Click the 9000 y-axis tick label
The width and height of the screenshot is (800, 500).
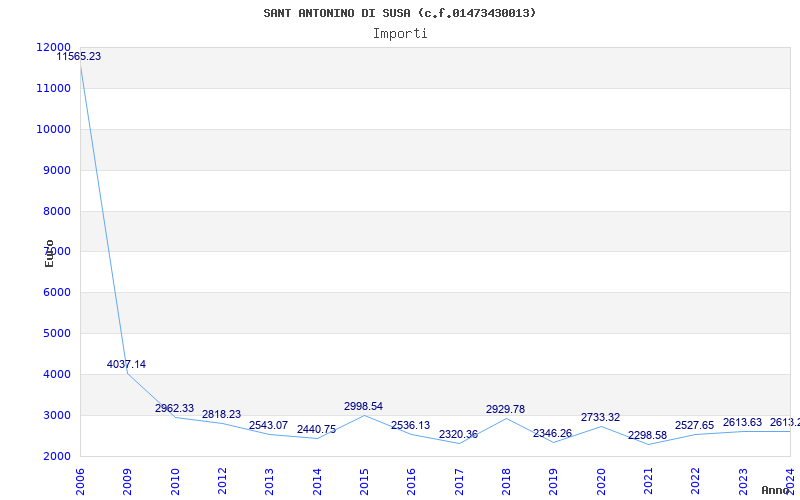pos(56,170)
